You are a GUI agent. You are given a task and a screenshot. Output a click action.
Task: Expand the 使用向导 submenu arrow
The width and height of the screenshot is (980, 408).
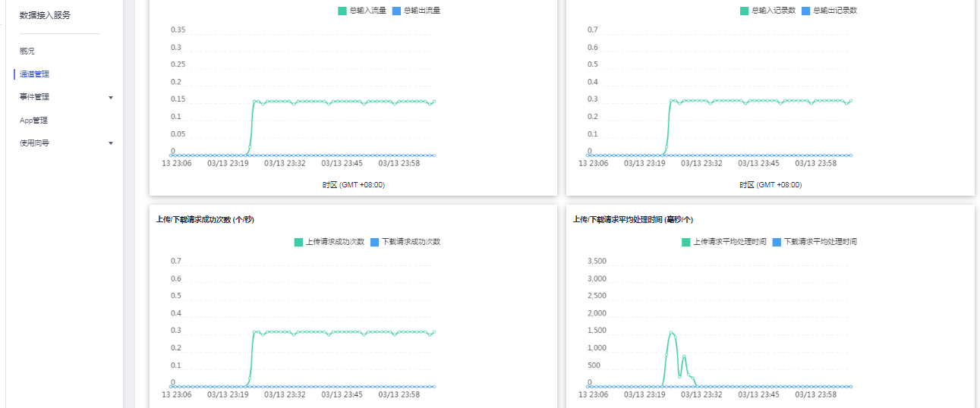click(111, 143)
